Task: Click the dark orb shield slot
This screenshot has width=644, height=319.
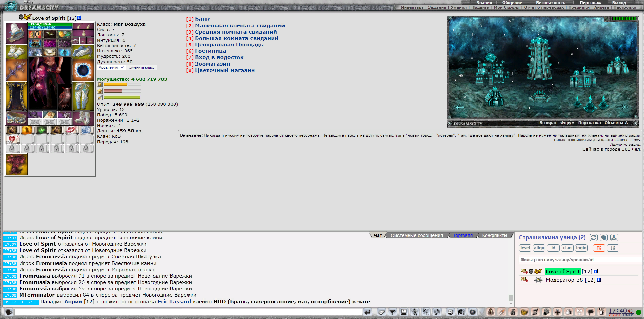Action: [x=83, y=70]
